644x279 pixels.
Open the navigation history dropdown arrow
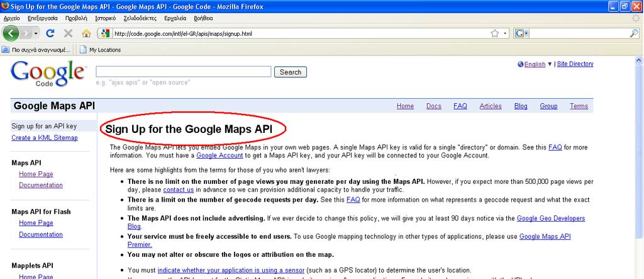coord(36,33)
